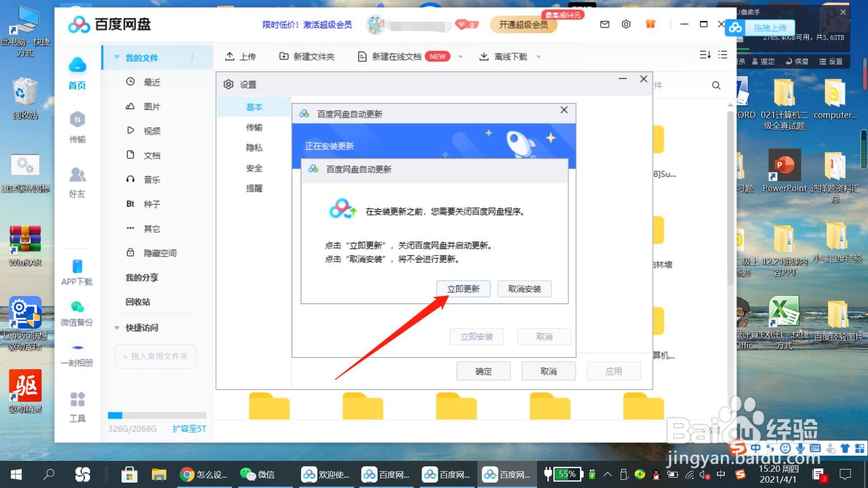The height and width of the screenshot is (488, 868).
Task: Open 我的分享 entry
Action: point(142,277)
